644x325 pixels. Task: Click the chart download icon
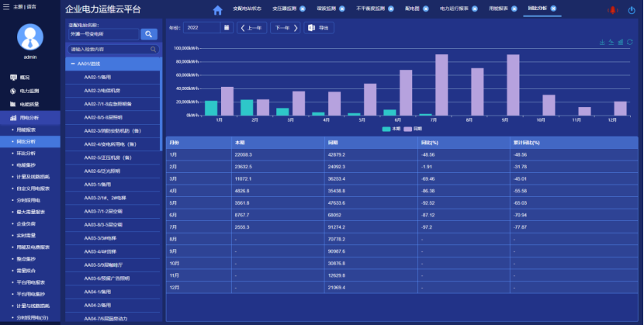[603, 42]
